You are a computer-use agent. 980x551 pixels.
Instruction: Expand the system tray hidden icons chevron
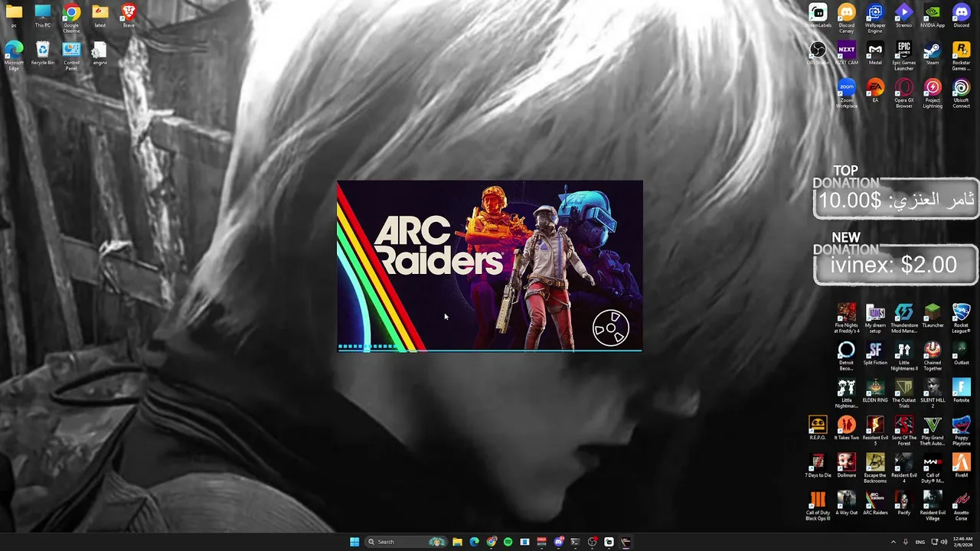tap(893, 542)
